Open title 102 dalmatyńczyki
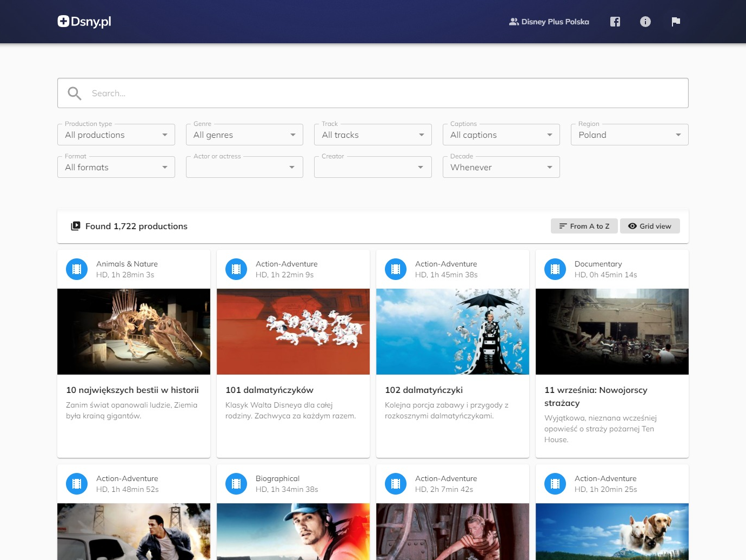This screenshot has height=560, width=746. (x=424, y=390)
